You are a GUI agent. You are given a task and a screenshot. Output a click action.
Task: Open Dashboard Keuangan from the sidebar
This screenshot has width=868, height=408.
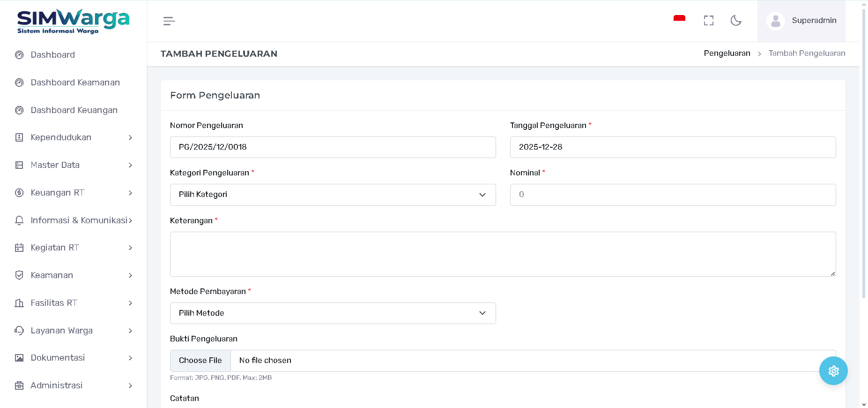click(x=74, y=110)
